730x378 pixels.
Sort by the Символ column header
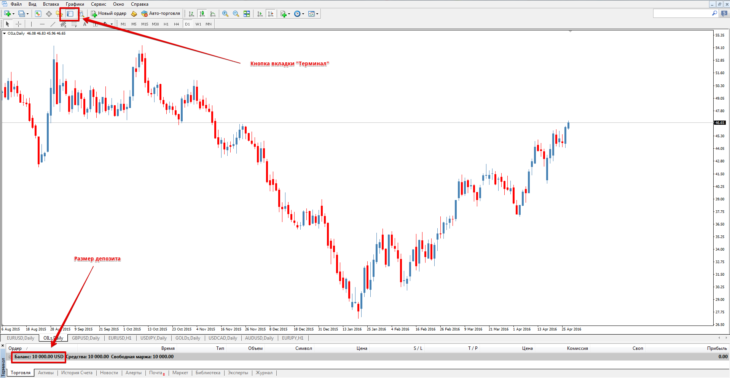[x=304, y=348]
